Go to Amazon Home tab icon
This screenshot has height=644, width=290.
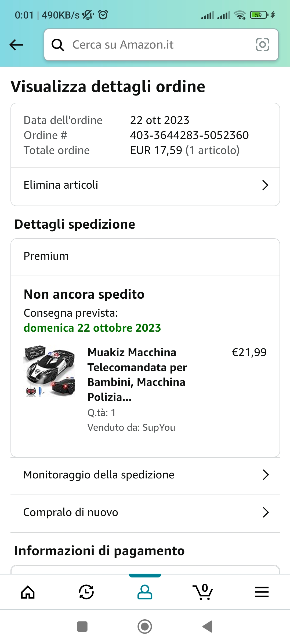pyautogui.click(x=28, y=592)
